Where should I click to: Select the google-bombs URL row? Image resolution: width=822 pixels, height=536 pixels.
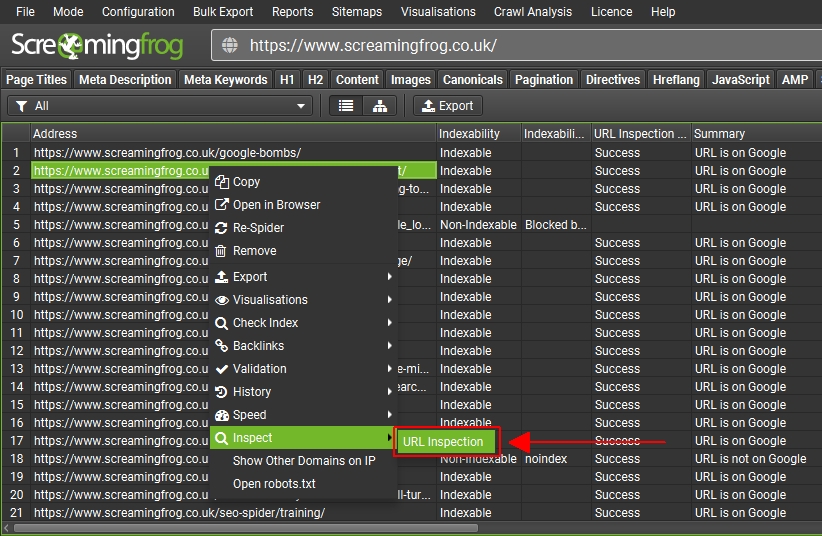233,153
